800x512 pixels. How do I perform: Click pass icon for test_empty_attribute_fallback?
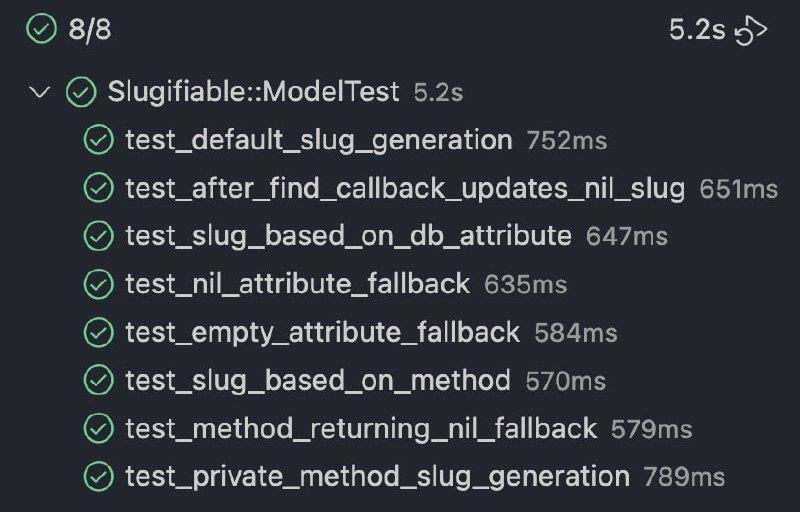pos(98,333)
